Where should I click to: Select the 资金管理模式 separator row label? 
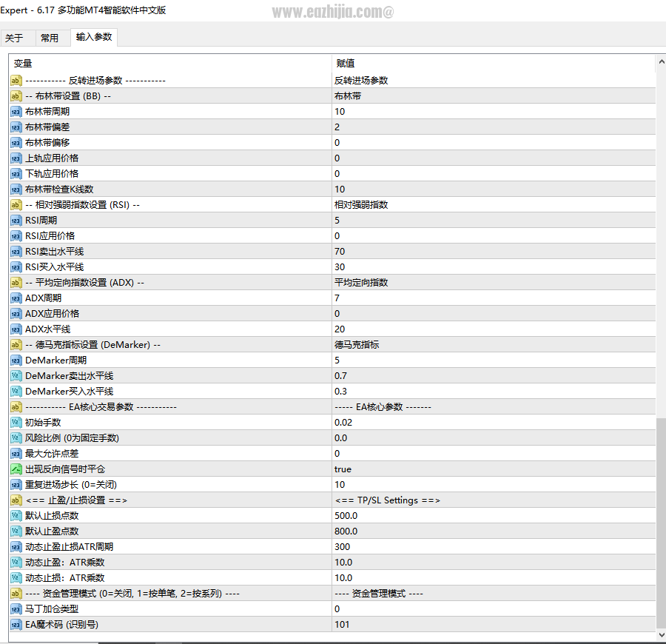(x=132, y=594)
